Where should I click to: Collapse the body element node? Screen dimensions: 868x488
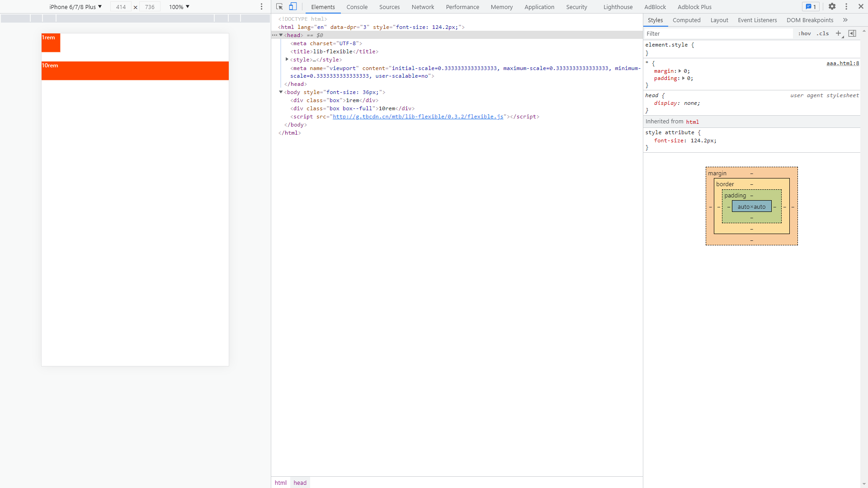pyautogui.click(x=281, y=92)
